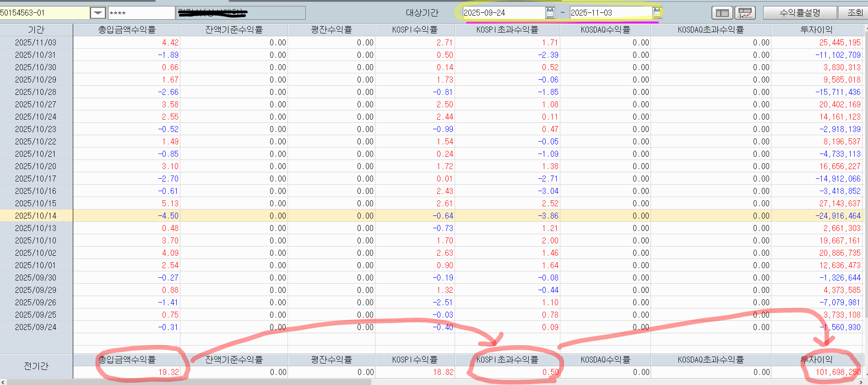Open the start date calendar picker
Image resolution: width=868 pixels, height=385 pixels.
550,13
